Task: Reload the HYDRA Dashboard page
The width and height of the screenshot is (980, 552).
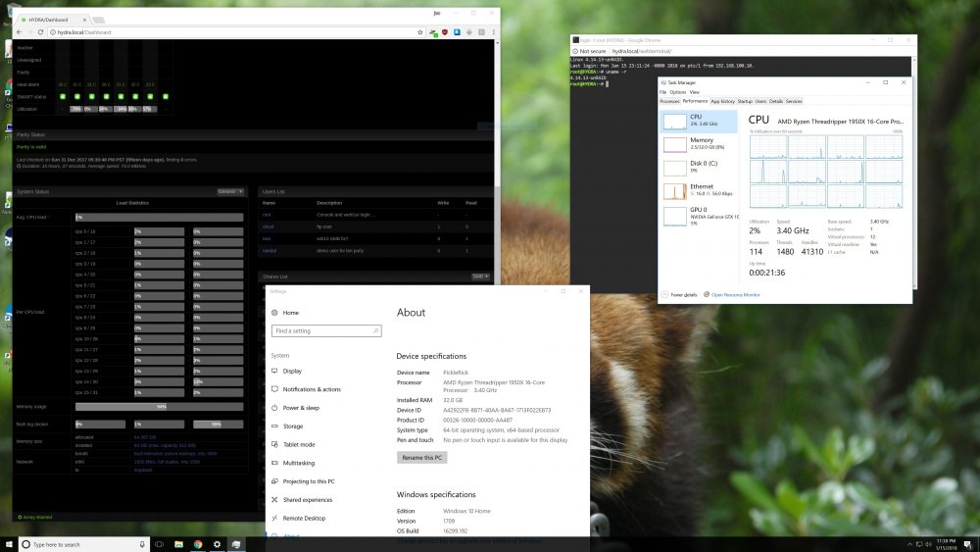Action: (x=40, y=32)
